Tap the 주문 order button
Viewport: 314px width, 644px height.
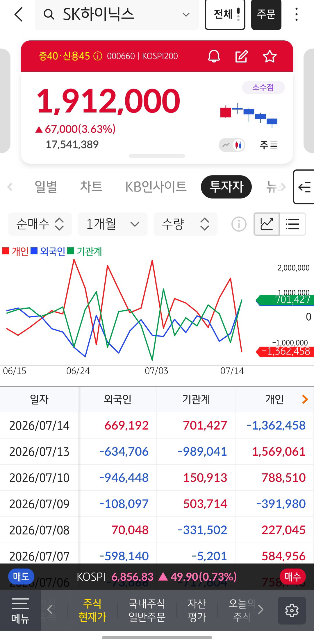266,14
